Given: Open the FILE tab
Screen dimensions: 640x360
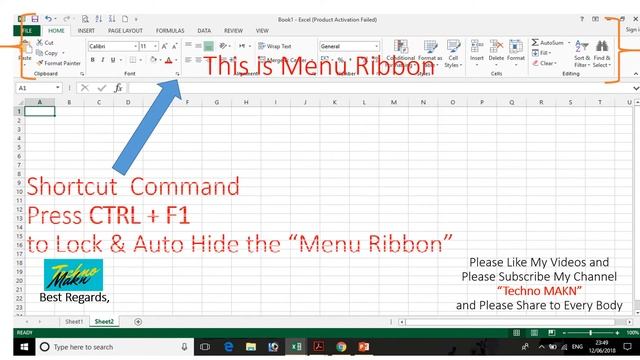Looking at the screenshot, I should pyautogui.click(x=27, y=31).
